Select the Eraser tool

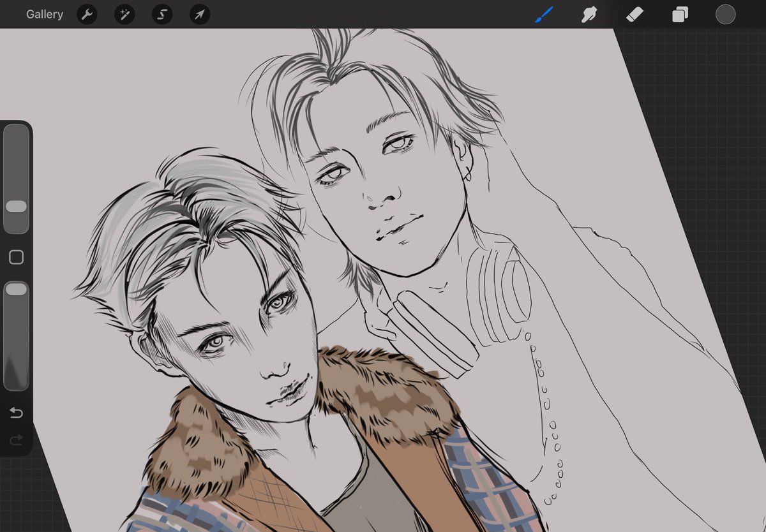coord(635,14)
